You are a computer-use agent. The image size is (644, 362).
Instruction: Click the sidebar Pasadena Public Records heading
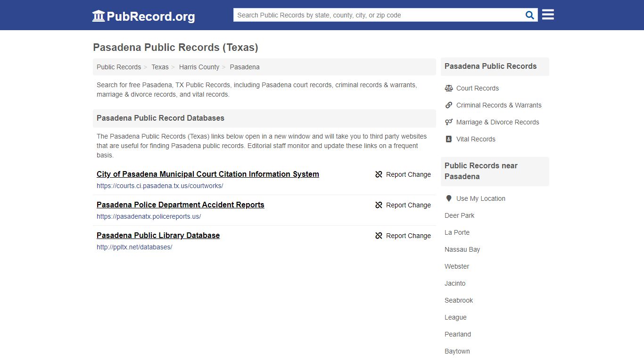point(490,66)
